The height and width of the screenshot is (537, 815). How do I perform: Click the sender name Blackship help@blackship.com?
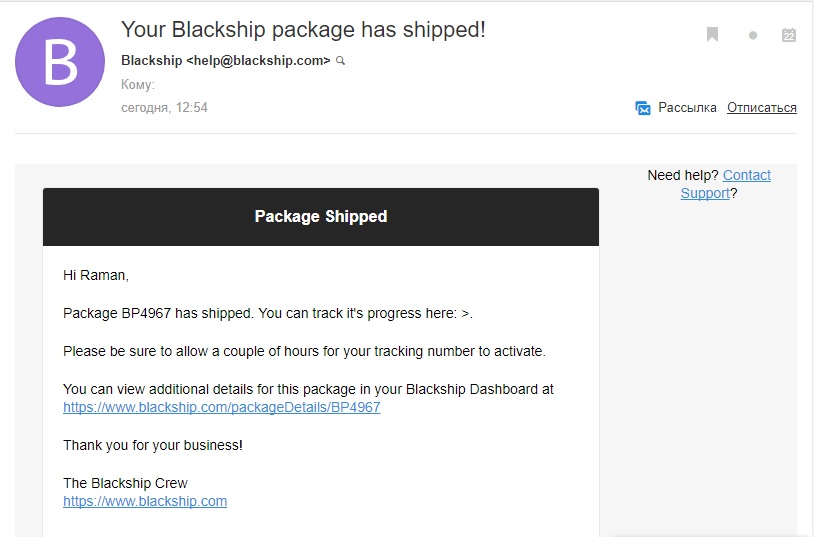[225, 60]
